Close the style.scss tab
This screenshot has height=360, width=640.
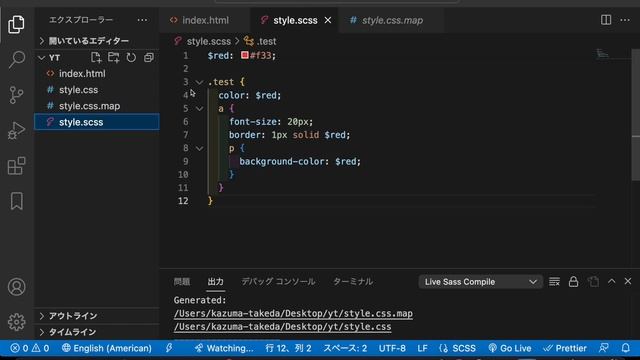328,20
